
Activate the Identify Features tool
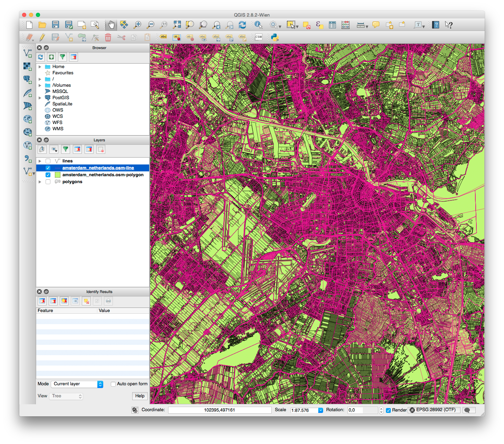pos(258,25)
